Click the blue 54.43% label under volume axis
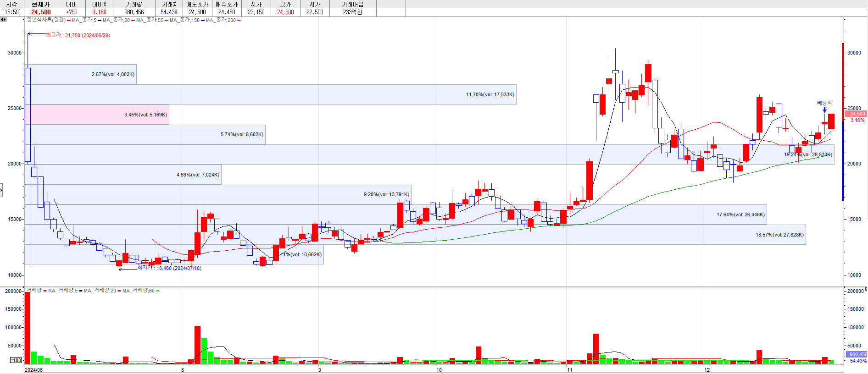868x374 pixels. [858, 361]
